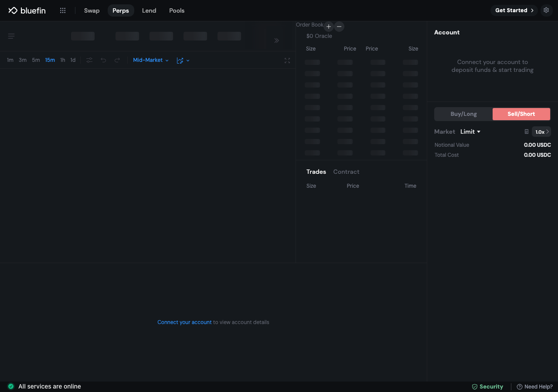This screenshot has height=392, width=558.
Task: Expand chart to fullscreen
Action: tap(287, 61)
